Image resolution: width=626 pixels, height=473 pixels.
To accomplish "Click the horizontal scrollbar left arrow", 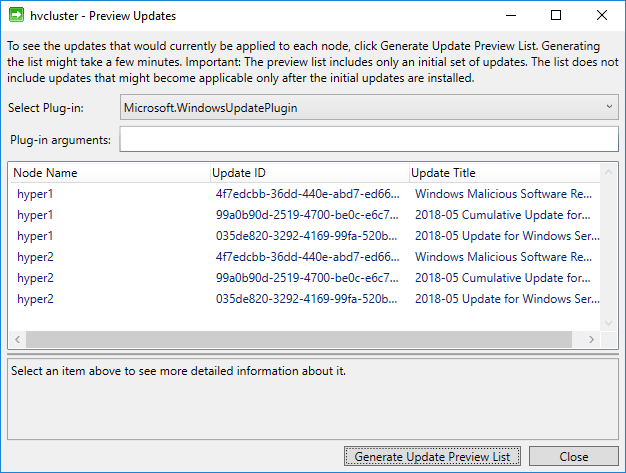I will pyautogui.click(x=18, y=339).
